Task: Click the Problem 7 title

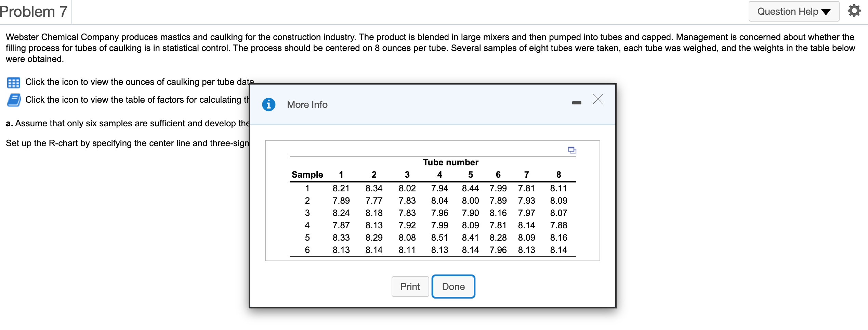Action: pos(34,12)
